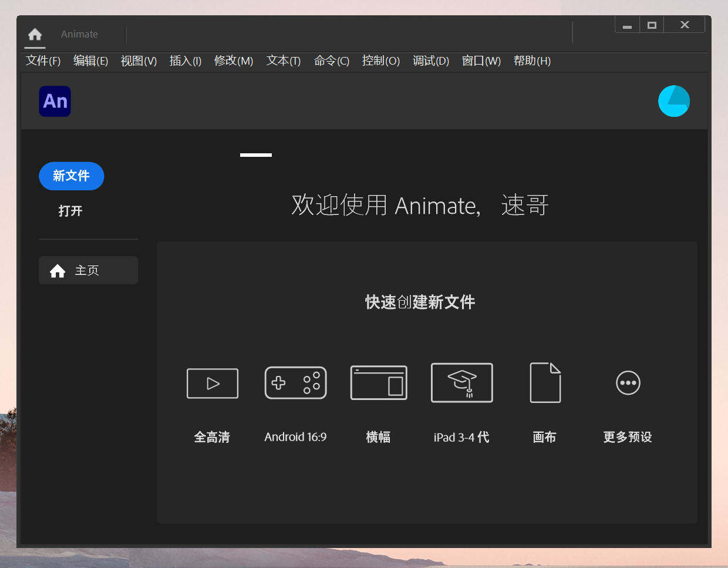Click the Full HD preset play icon
The height and width of the screenshot is (568, 728).
click(213, 384)
